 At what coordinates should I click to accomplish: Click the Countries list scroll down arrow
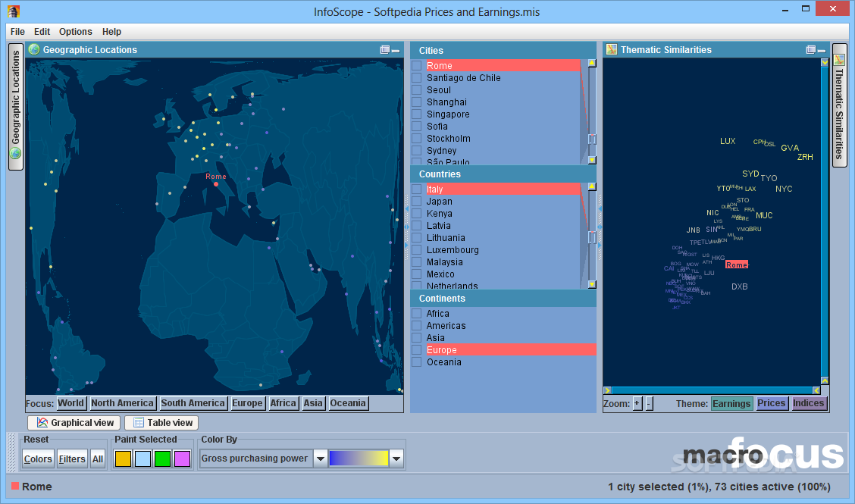coord(592,284)
